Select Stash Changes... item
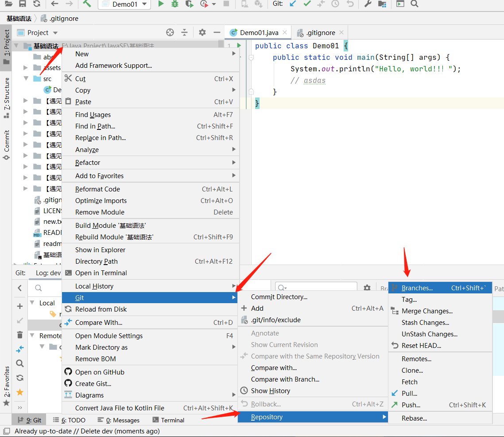The height and width of the screenshot is (437, 504). click(440, 323)
